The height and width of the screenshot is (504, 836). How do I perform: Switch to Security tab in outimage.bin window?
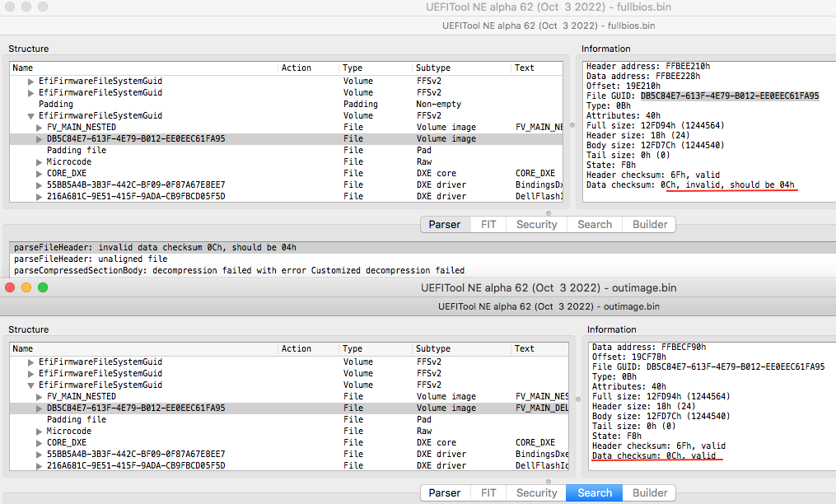(536, 492)
